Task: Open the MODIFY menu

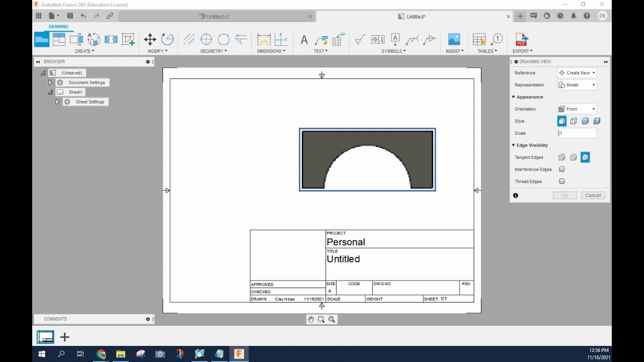Action: coord(157,51)
